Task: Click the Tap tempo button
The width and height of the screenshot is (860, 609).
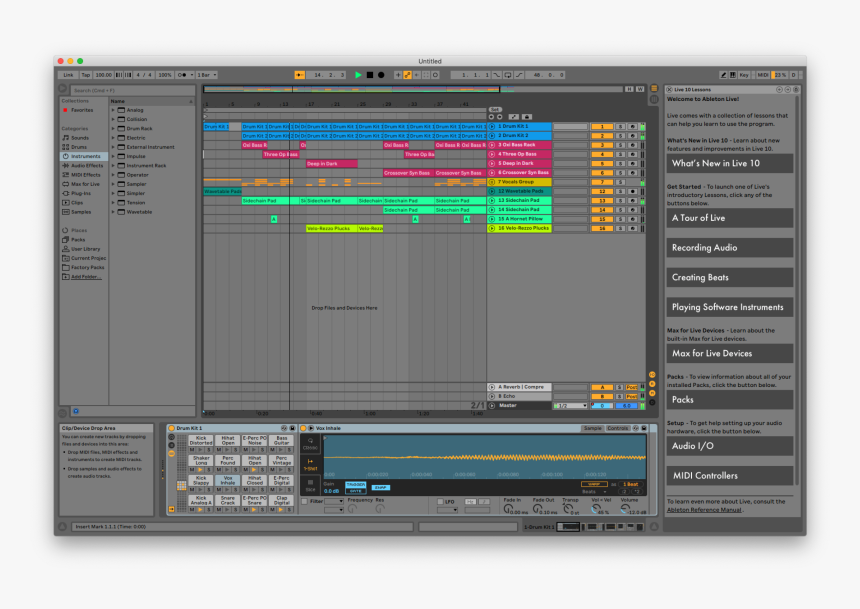Action: click(86, 75)
